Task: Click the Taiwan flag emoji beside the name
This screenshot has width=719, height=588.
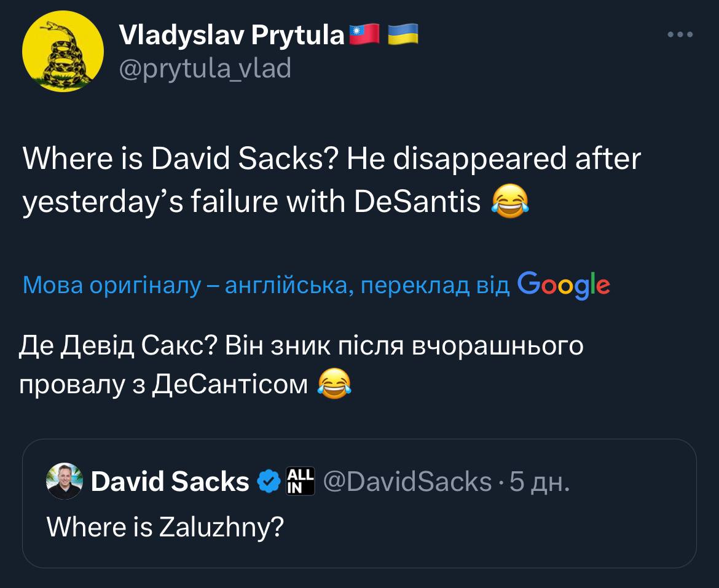Action: 364,34
